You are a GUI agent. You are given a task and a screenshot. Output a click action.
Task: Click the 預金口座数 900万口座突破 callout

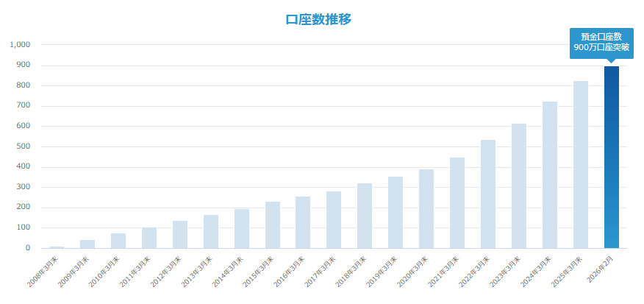[601, 43]
